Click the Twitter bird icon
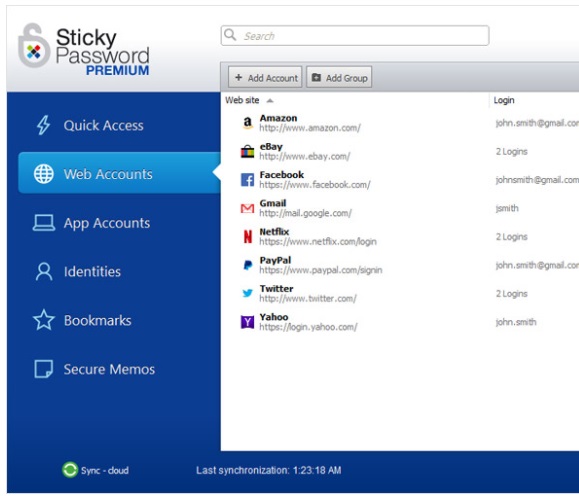The image size is (579, 496). [x=247, y=293]
